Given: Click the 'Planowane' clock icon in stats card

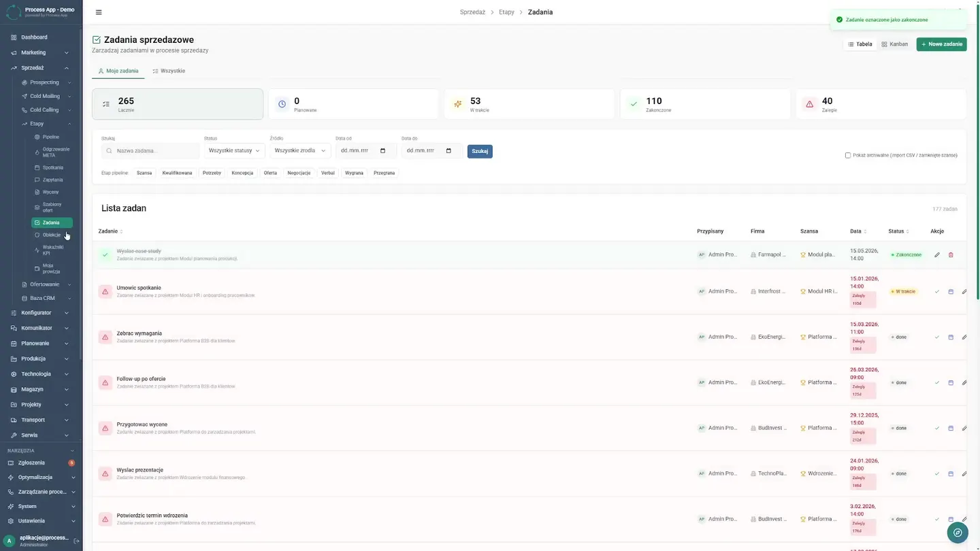Looking at the screenshot, I should pos(282,104).
